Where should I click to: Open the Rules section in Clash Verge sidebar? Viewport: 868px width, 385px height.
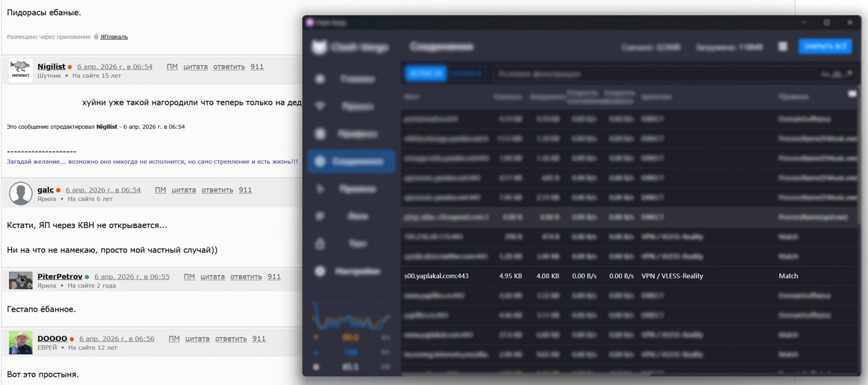(x=352, y=189)
